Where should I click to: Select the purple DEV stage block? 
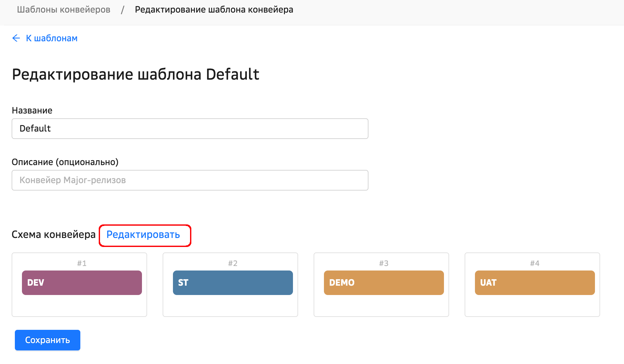(82, 283)
